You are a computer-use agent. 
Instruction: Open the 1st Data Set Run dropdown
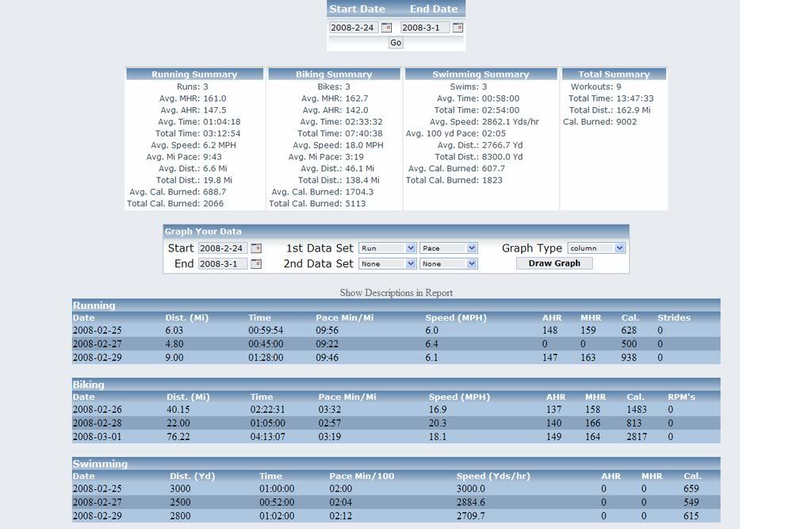(387, 248)
